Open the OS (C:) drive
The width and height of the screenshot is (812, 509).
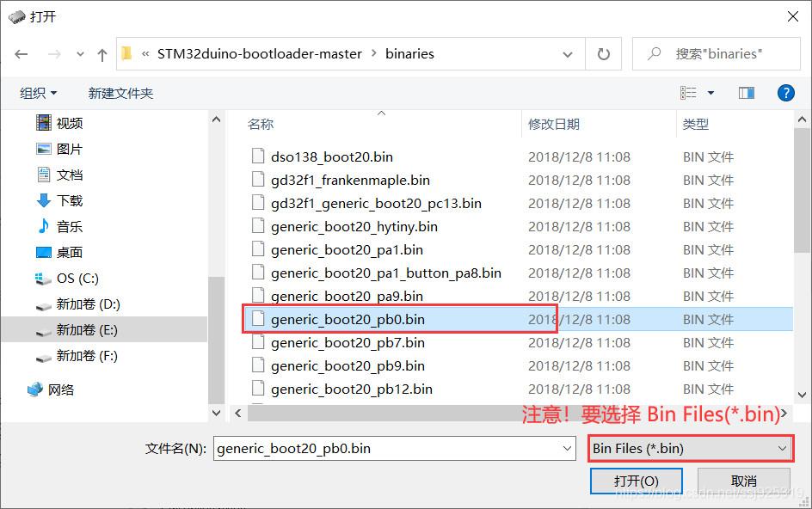pyautogui.click(x=77, y=279)
